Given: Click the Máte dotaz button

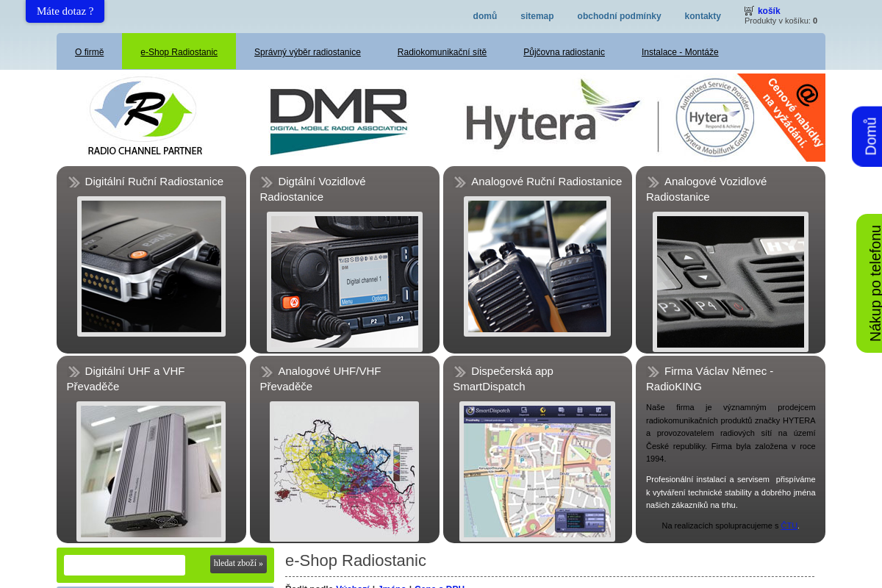Looking at the screenshot, I should pos(65,12).
